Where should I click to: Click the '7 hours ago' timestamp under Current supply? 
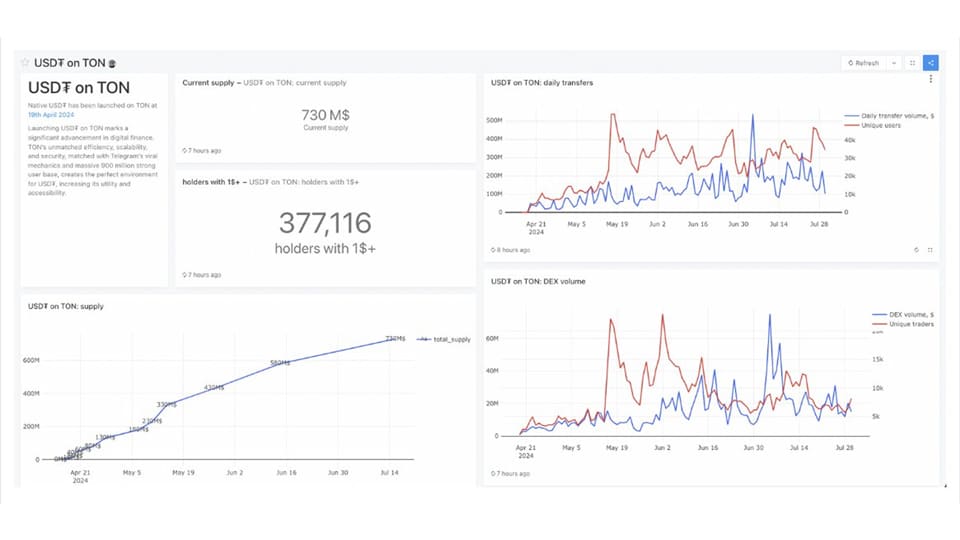[201, 151]
